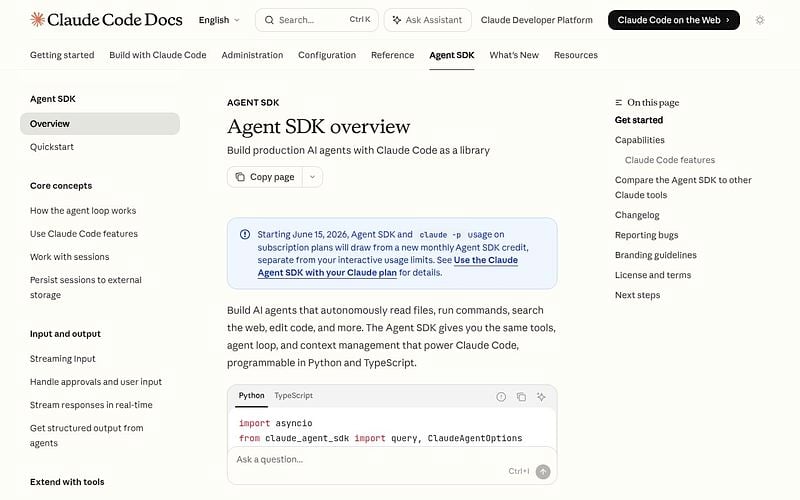
Task: Follow the Use the Claude Agent SDK plan link
Action: pos(388,266)
